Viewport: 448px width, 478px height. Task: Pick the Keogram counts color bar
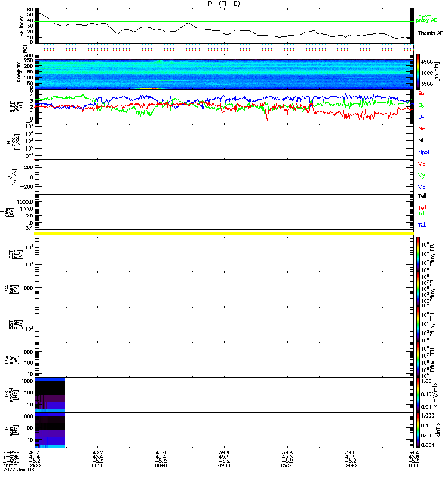(418, 72)
